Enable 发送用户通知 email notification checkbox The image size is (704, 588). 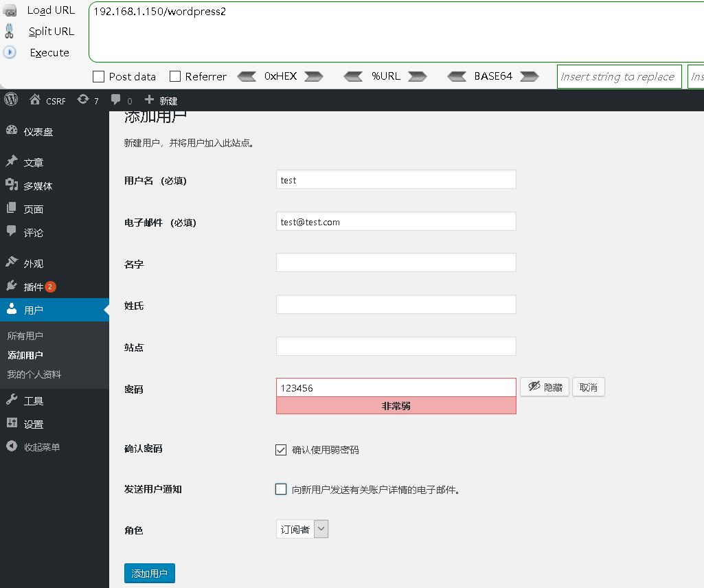click(x=281, y=489)
